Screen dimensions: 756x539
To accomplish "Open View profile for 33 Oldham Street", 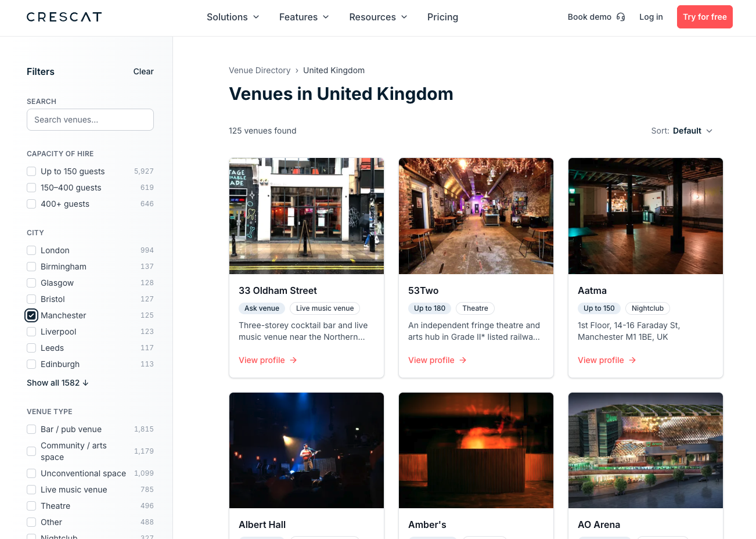I will click(268, 360).
